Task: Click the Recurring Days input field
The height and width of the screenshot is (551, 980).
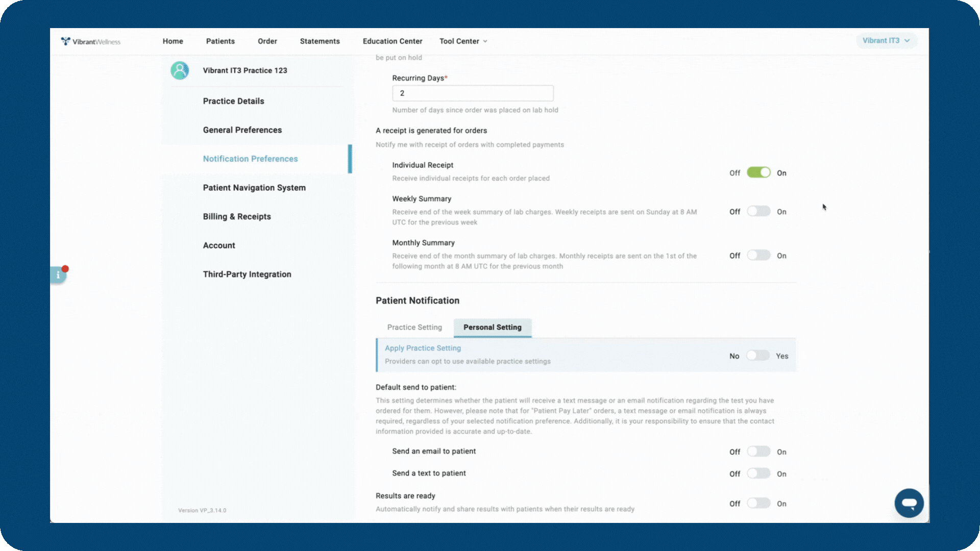Action: tap(473, 93)
